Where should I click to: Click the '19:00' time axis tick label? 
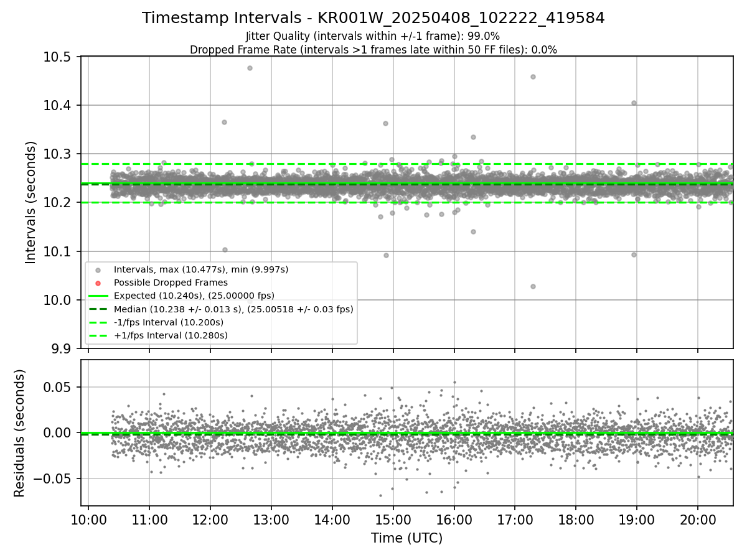(636, 520)
